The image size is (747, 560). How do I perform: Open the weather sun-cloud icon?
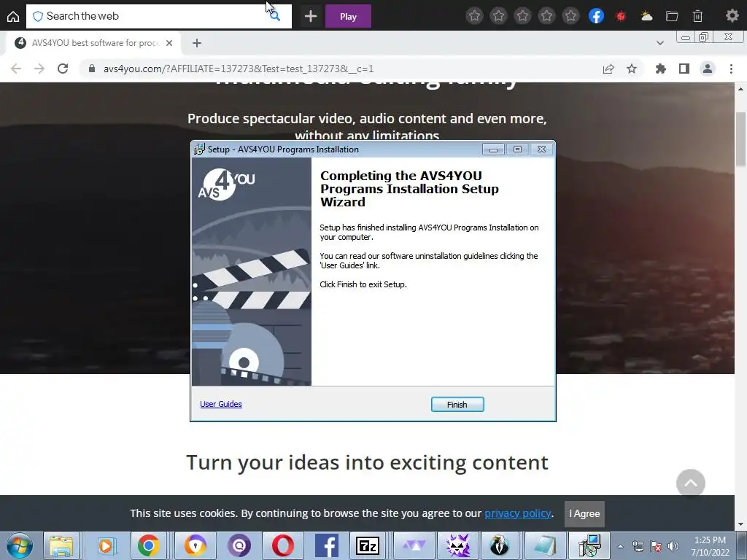click(x=646, y=16)
